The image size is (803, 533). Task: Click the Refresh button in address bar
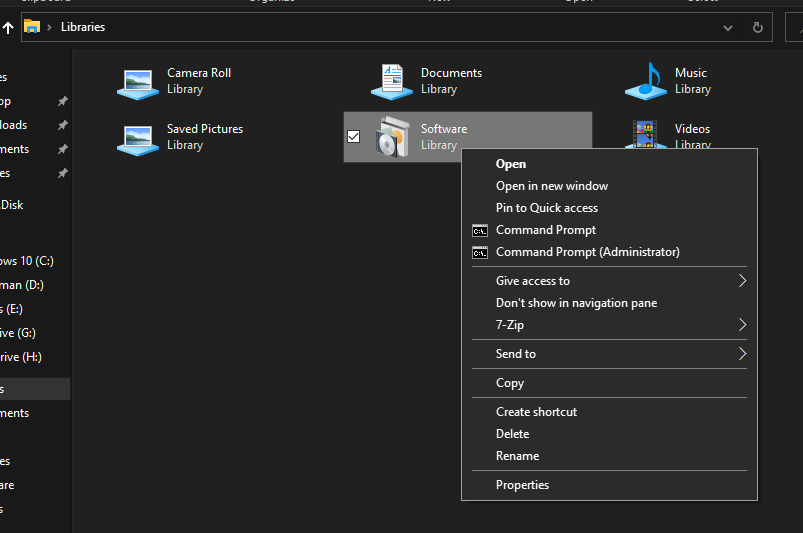click(x=757, y=27)
